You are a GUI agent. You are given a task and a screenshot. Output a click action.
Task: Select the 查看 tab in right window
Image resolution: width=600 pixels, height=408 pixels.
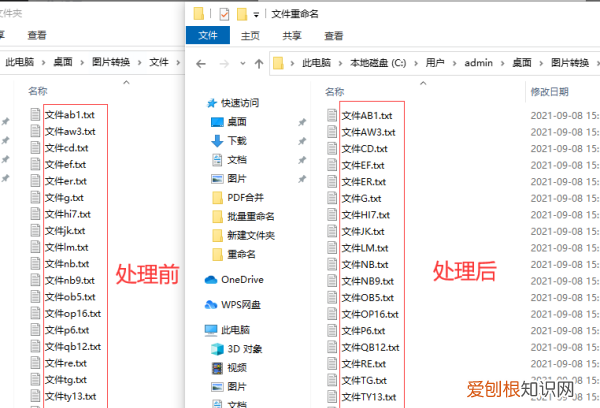334,36
